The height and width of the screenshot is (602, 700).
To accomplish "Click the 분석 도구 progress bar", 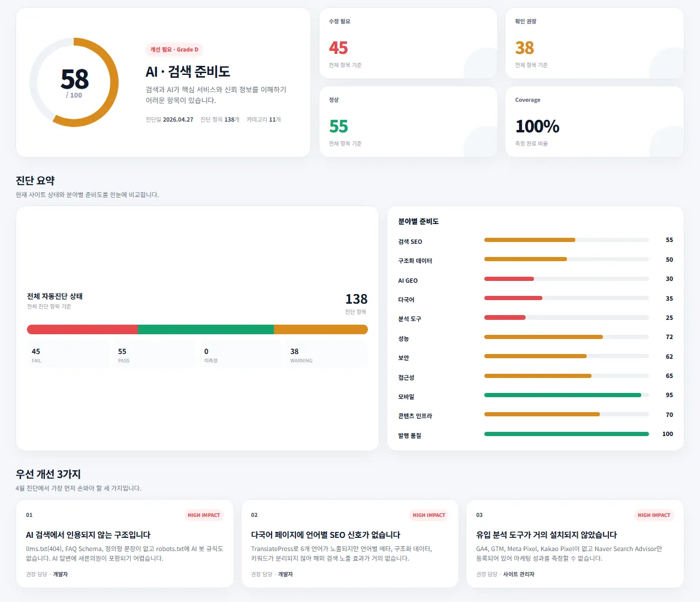I will coord(566,317).
